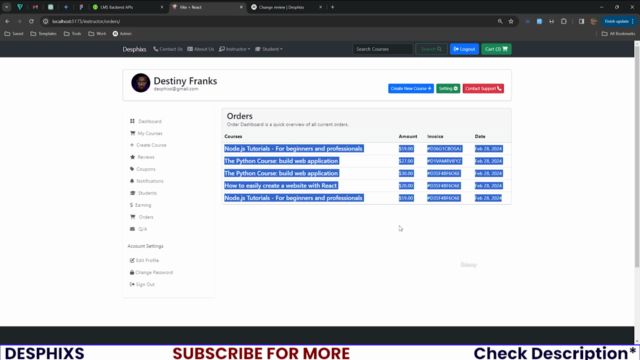Viewport: 640px width, 360px height.
Task: Click the Students graduation cap icon in sidebar
Action: [133, 193]
